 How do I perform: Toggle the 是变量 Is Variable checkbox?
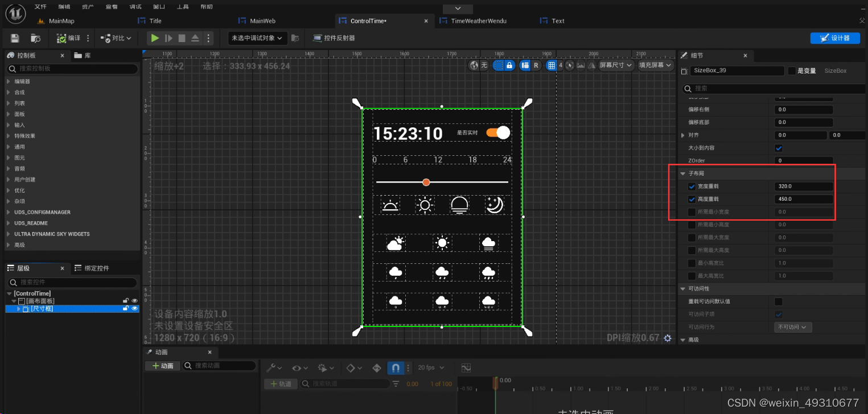(x=791, y=71)
